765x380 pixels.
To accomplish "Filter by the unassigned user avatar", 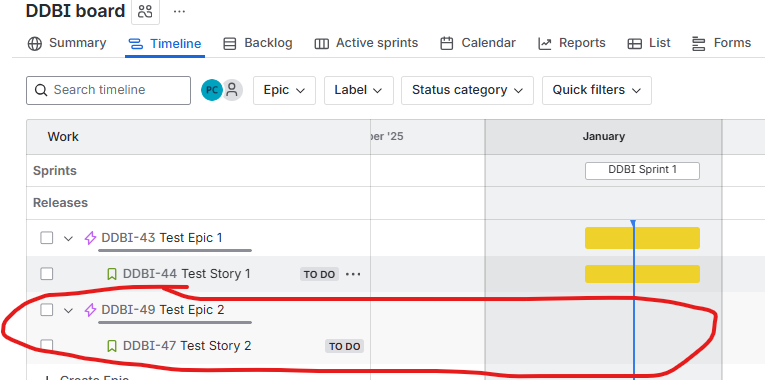I will (233, 90).
